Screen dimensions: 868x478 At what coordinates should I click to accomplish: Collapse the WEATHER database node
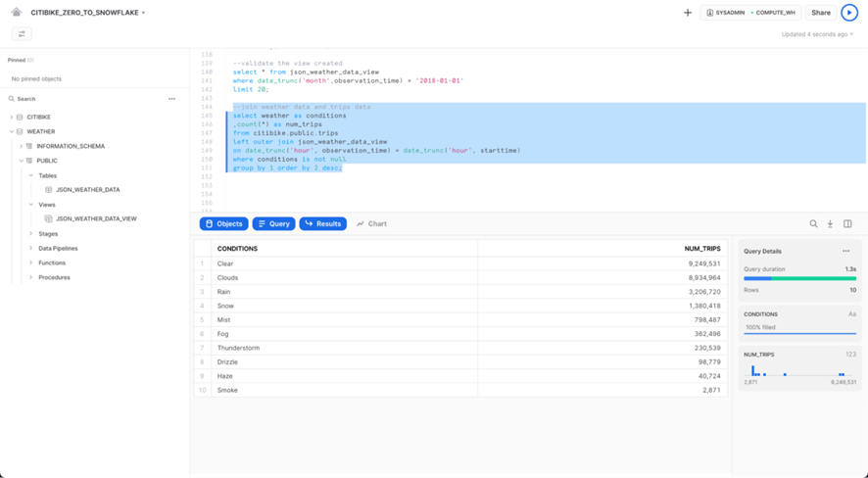[x=12, y=131]
